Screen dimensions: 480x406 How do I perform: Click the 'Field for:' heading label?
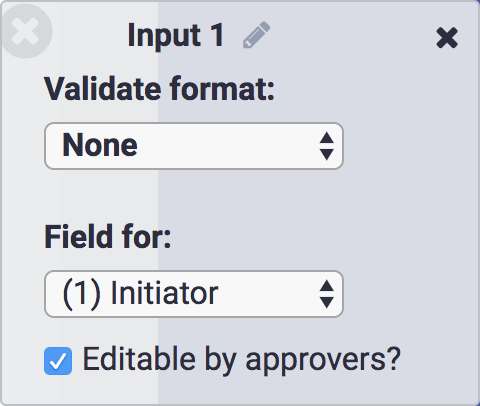click(x=108, y=237)
